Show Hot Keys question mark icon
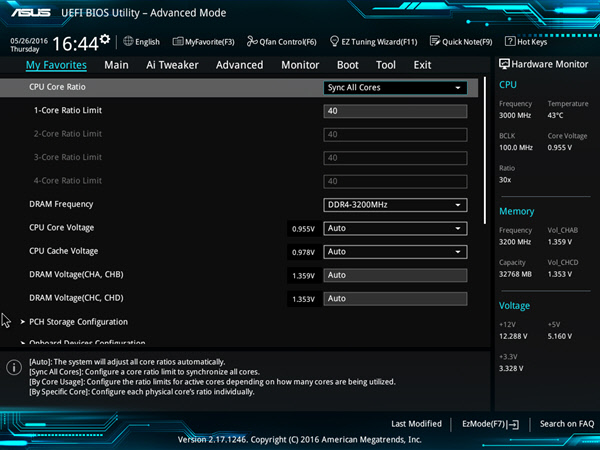Screen dimensions: 600x450 510,41
